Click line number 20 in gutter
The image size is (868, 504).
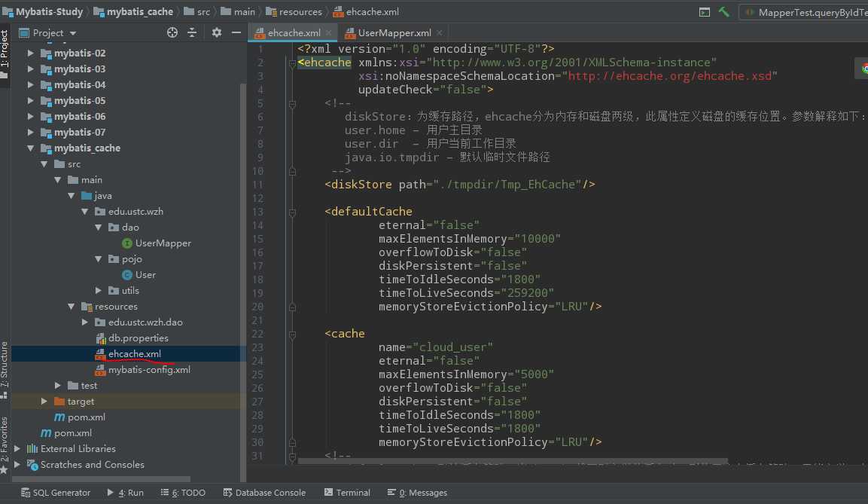pos(257,307)
